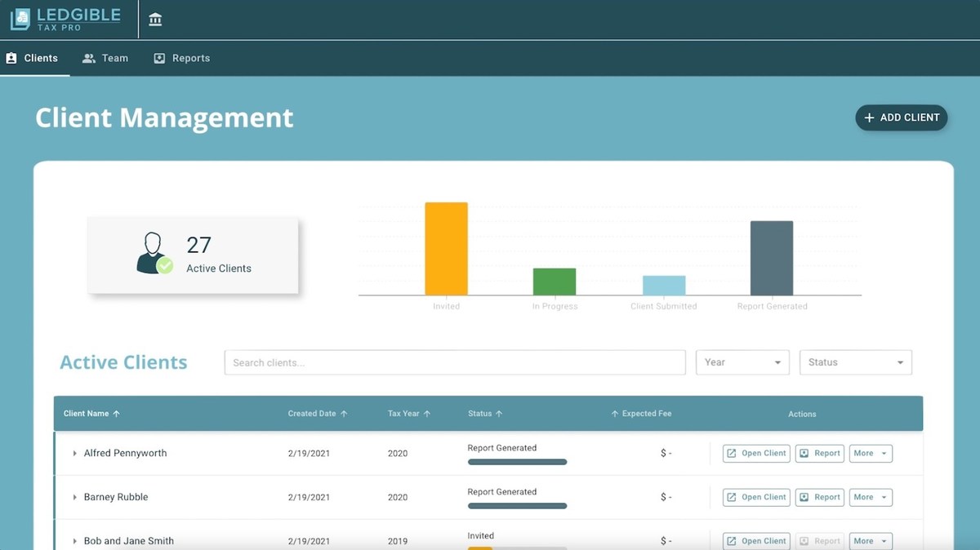Sort by Client Name column arrow
Image resolution: width=980 pixels, height=550 pixels.
116,414
